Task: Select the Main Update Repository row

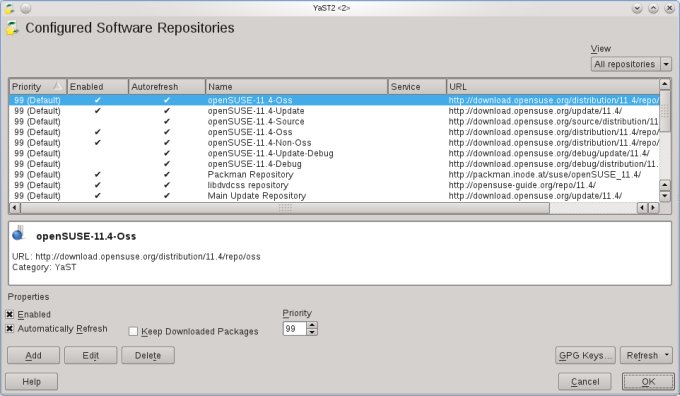Action: 334,196
